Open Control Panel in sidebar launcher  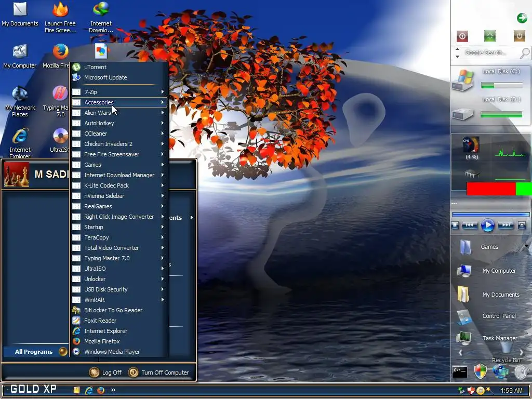(x=486, y=316)
